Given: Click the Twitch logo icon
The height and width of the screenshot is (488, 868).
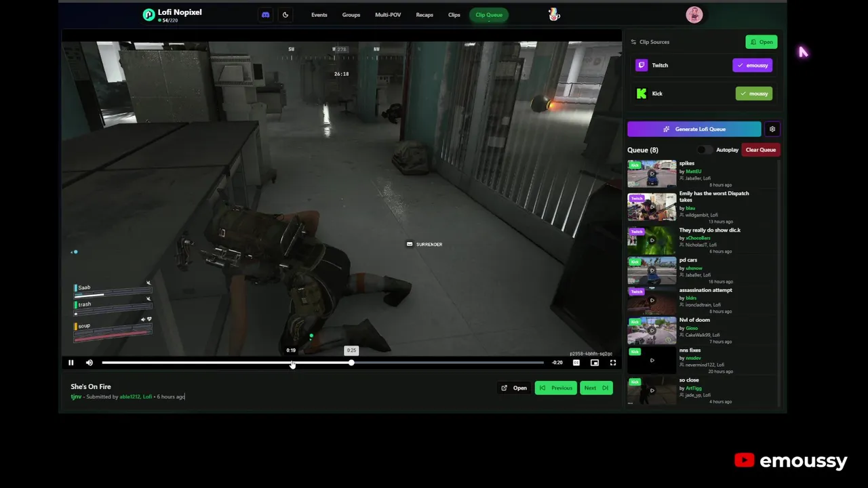Looking at the screenshot, I should [x=642, y=65].
